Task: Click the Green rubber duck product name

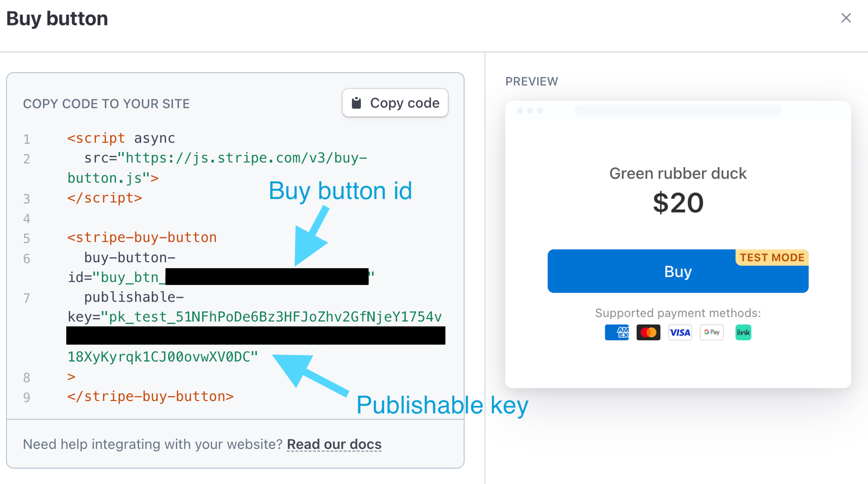Action: [678, 173]
